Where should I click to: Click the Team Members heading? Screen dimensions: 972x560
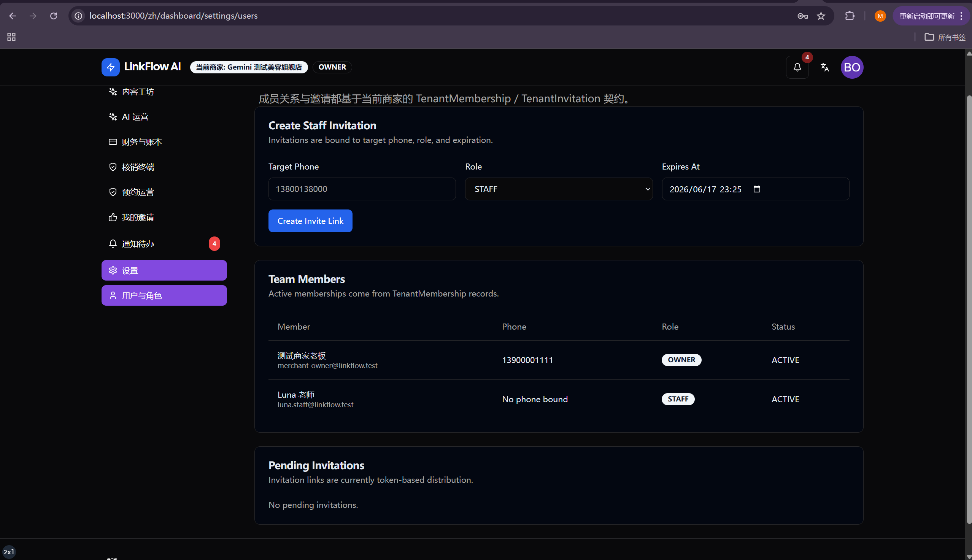click(307, 279)
